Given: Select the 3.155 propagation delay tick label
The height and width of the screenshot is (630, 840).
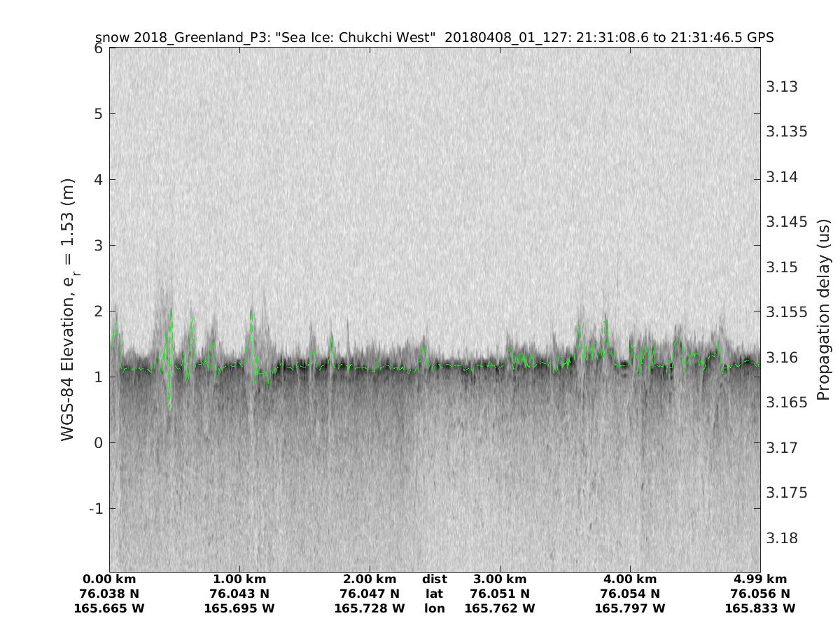Looking at the screenshot, I should pos(787,312).
